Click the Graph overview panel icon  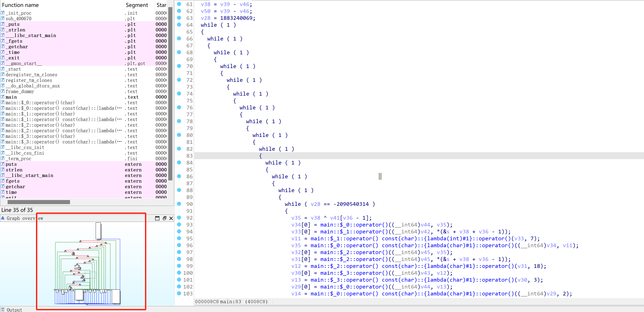[x=3, y=218]
